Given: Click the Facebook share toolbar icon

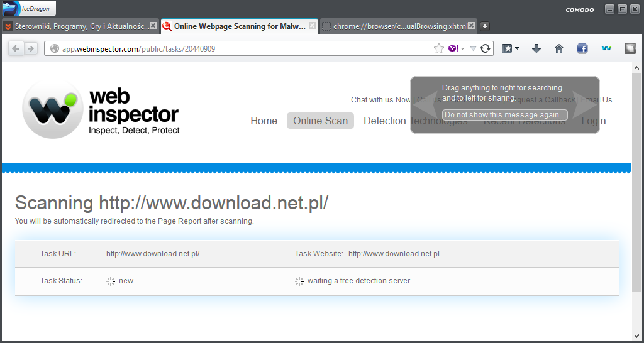Looking at the screenshot, I should (582, 48).
